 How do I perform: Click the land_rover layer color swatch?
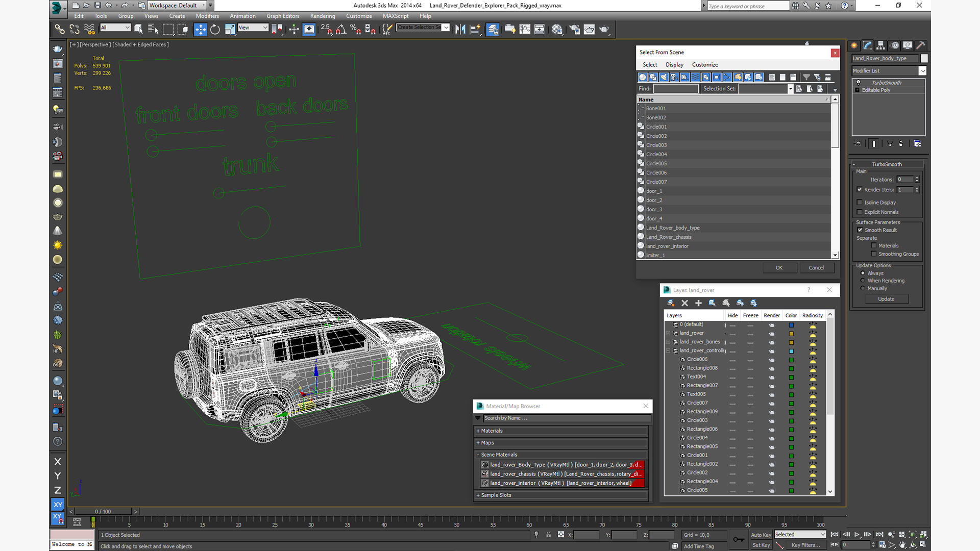point(791,333)
